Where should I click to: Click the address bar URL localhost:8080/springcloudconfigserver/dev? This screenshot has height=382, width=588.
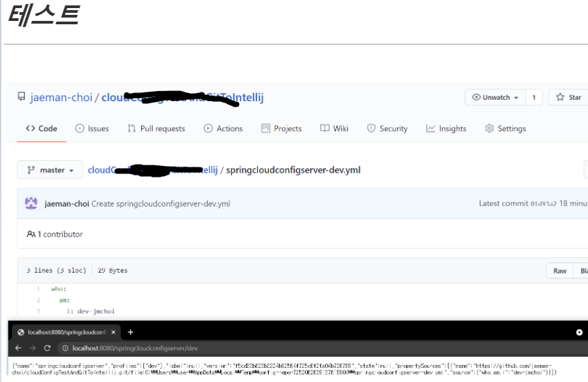click(x=135, y=348)
